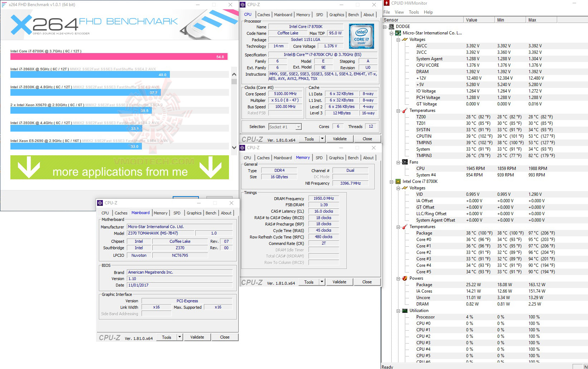Click the Intel Core i7 8700K chip icon
588x369 pixels.
(x=398, y=181)
